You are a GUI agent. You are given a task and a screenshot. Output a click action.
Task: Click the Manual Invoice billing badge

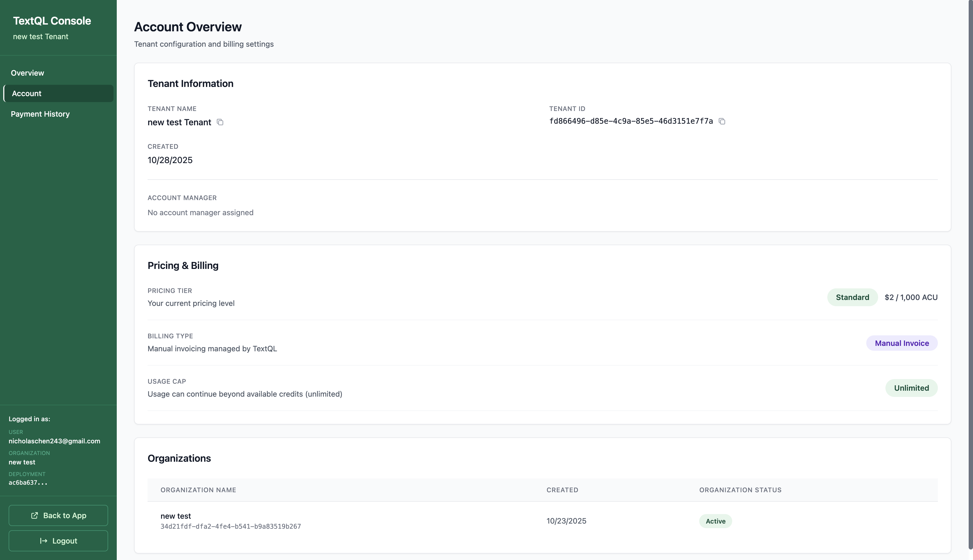901,343
